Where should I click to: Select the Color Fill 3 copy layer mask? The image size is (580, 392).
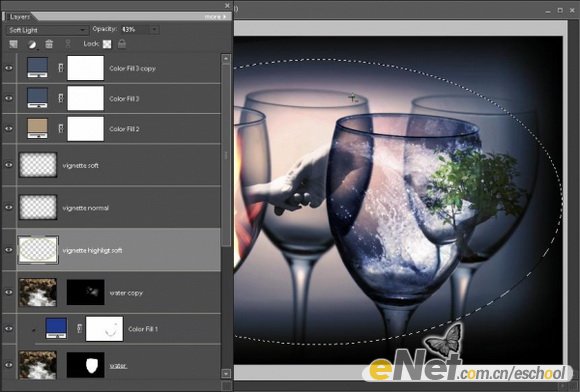pyautogui.click(x=85, y=68)
